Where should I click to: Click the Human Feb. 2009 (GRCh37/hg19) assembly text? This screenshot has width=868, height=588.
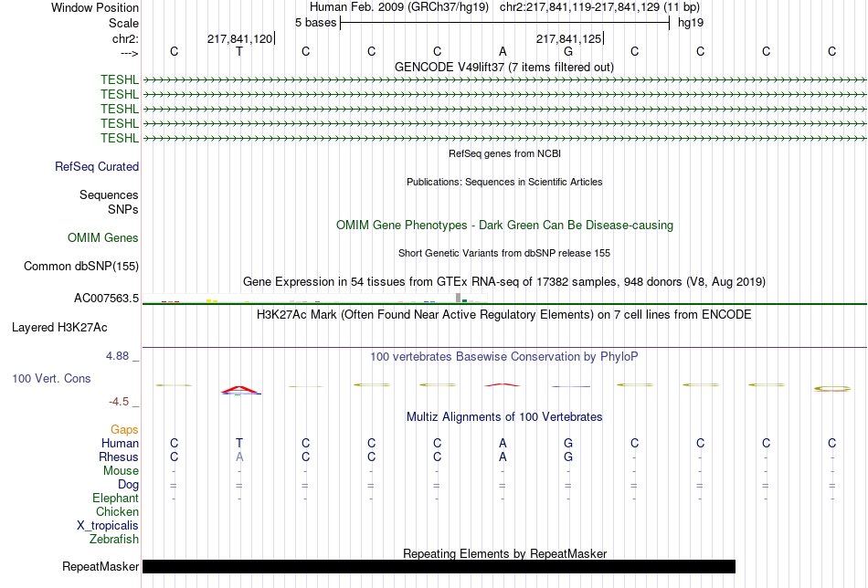tap(399, 7)
